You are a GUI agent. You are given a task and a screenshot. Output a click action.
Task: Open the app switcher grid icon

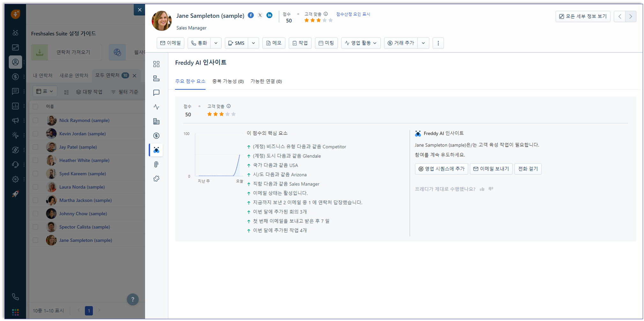15,312
